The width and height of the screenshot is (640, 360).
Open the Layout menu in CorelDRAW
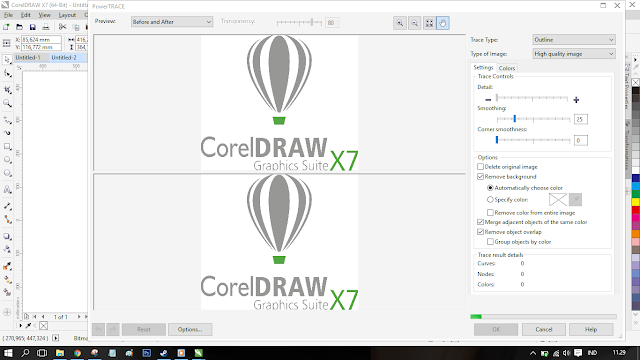tap(67, 15)
